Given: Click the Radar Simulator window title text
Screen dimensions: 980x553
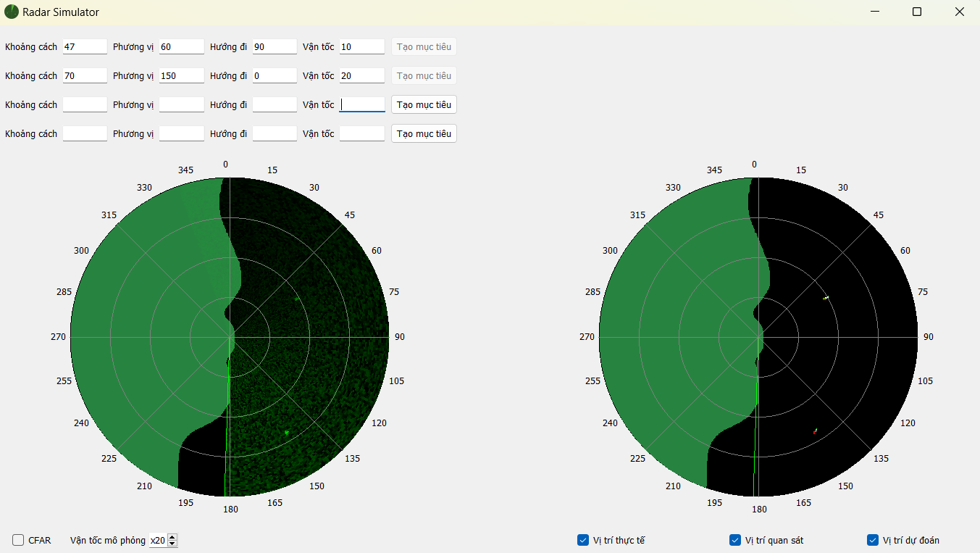Looking at the screenshot, I should click(x=61, y=12).
